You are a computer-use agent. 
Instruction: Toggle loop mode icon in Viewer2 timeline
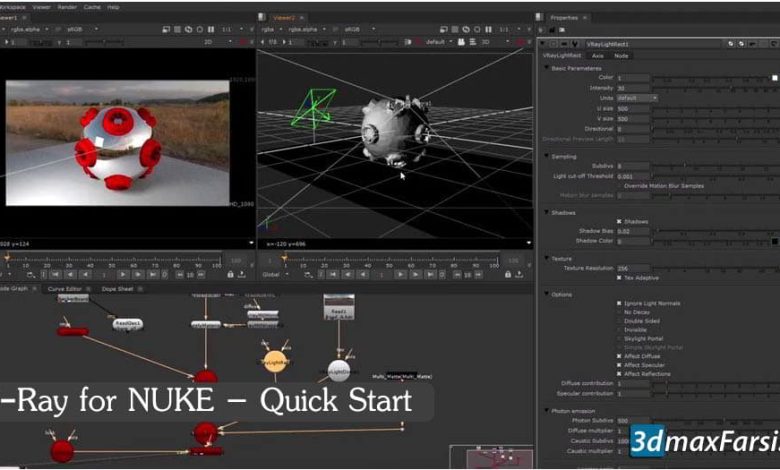308,275
